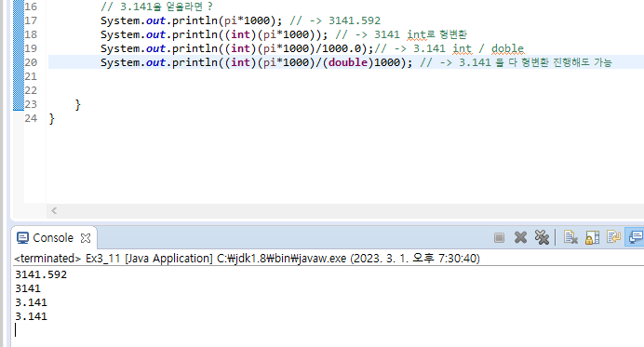Click the misspelled word "doble" in the comment
644x347 pixels.
coord(507,48)
